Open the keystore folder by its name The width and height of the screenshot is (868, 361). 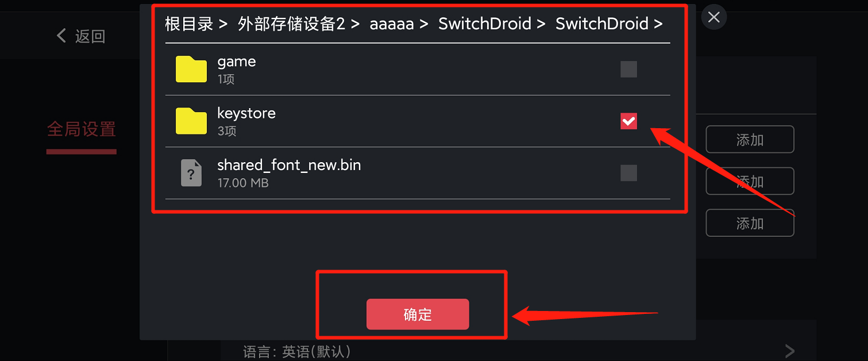pyautogui.click(x=246, y=113)
